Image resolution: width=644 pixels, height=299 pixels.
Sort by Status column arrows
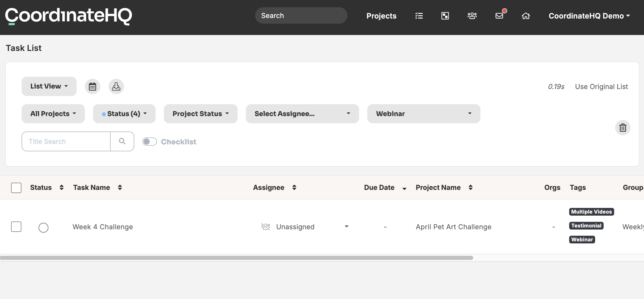pos(61,187)
